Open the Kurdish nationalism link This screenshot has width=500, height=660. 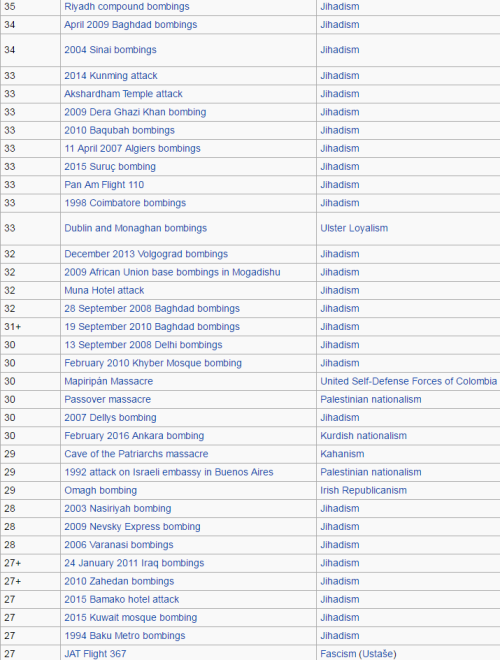click(364, 436)
